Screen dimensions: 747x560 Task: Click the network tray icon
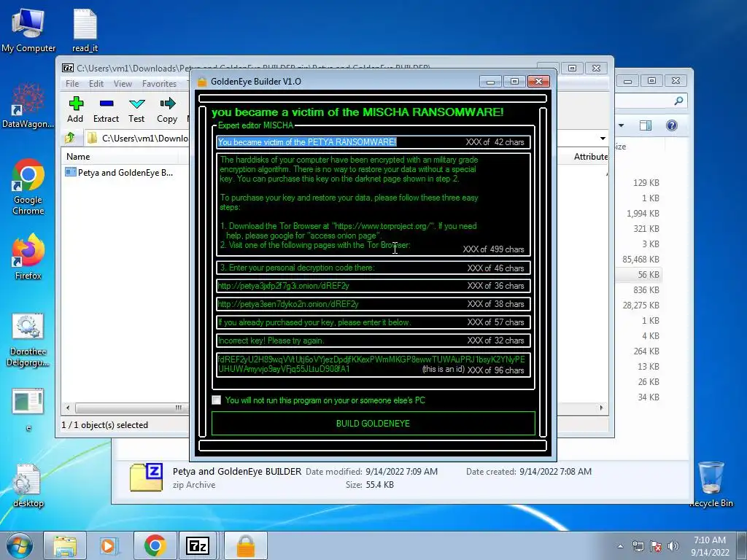tap(638, 546)
